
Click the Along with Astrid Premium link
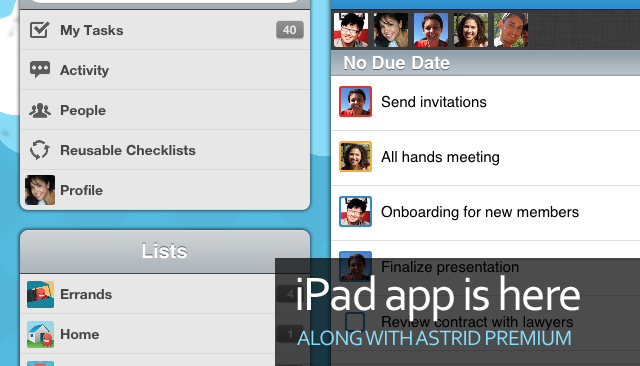click(434, 338)
